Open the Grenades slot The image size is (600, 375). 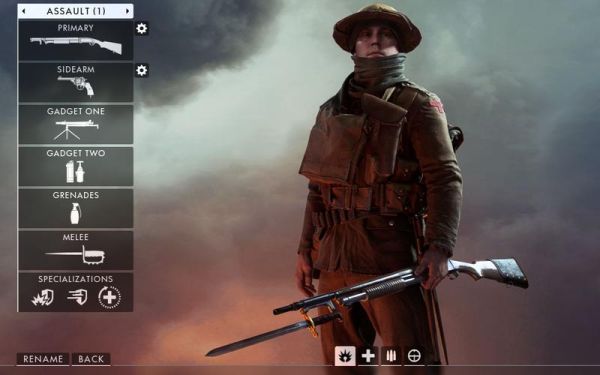click(76, 208)
